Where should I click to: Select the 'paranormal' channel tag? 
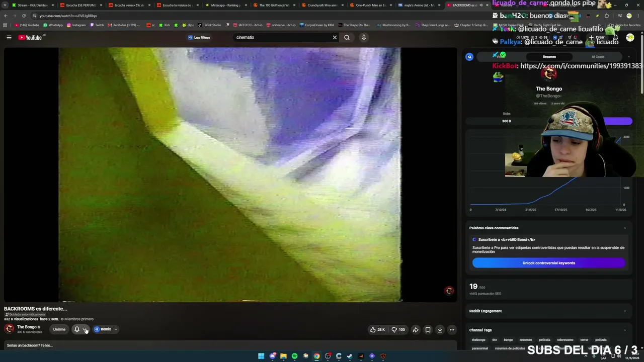[480, 348]
